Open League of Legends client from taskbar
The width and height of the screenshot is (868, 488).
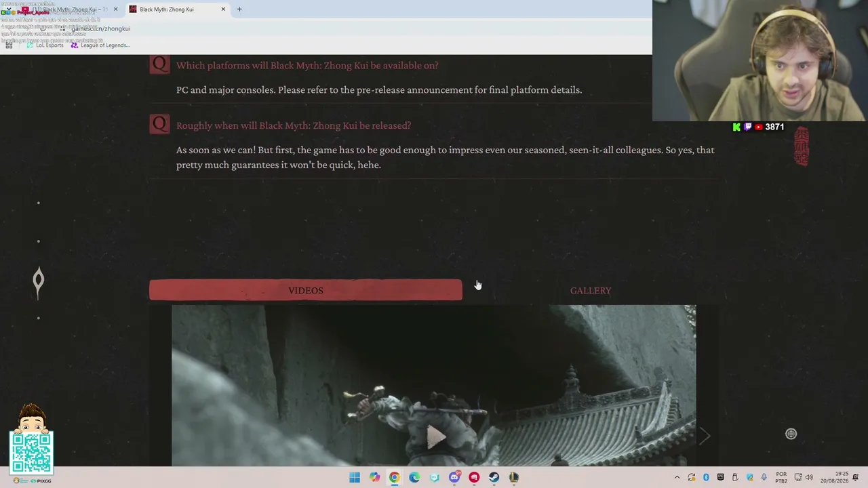(514, 477)
